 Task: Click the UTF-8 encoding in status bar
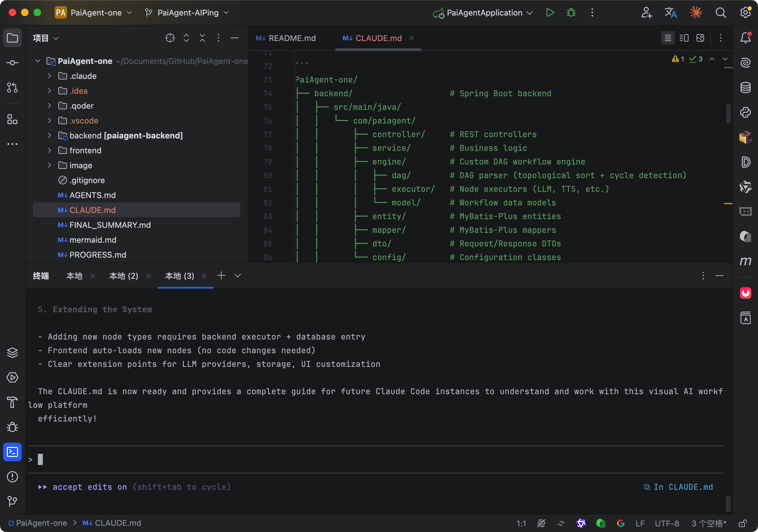[666, 523]
